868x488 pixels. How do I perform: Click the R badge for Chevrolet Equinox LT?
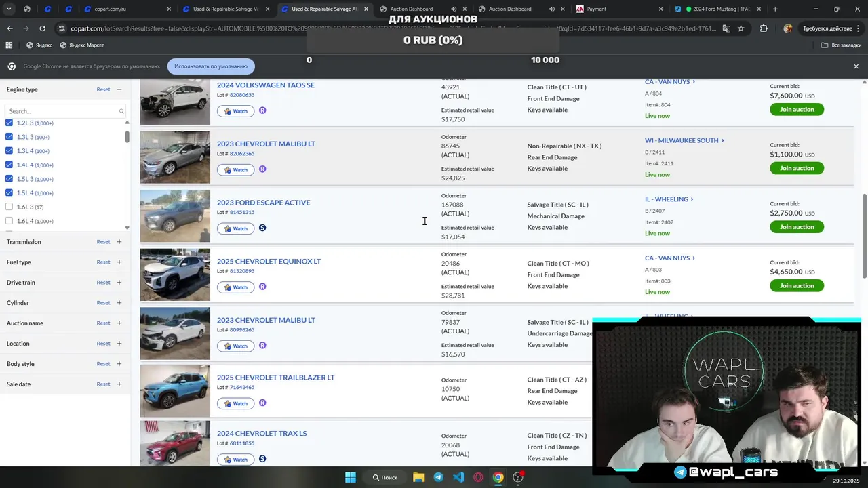[262, 287]
